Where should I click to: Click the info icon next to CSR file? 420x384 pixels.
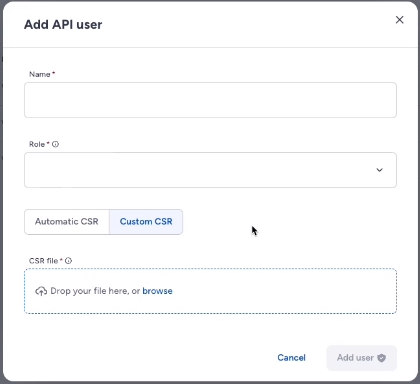click(68, 261)
